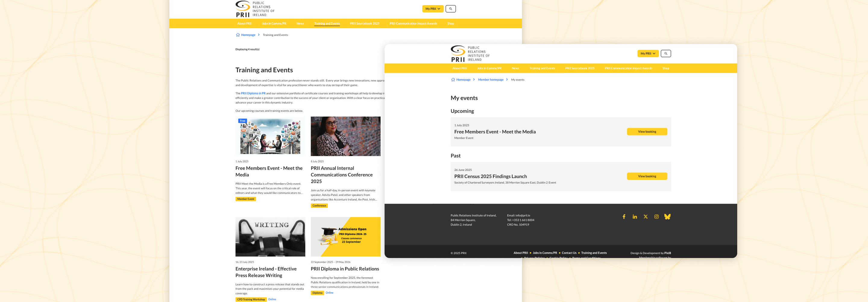
Task: Click the '26 June 2025' date in Past list
Action: (463, 170)
